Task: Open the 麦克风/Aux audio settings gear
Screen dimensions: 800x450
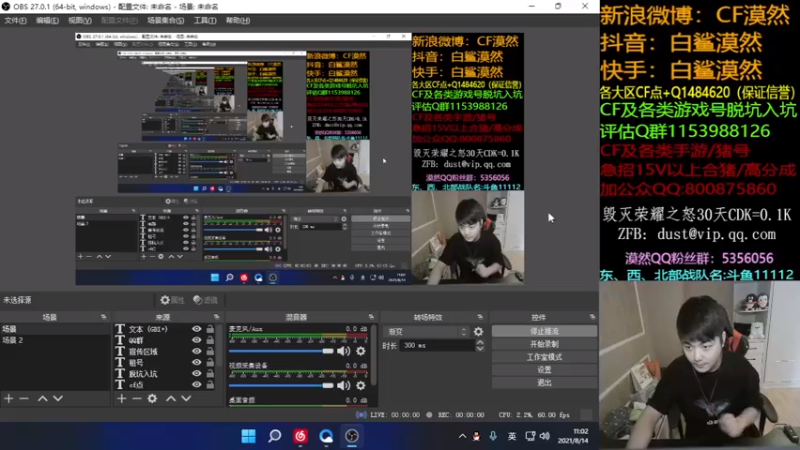Action: (361, 351)
